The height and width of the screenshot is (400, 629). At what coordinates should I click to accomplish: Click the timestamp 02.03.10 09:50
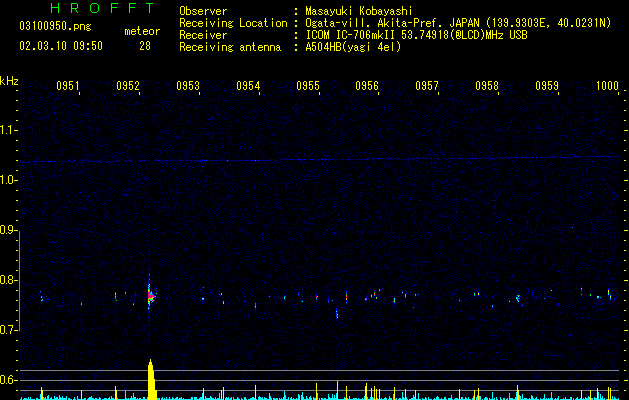tap(61, 46)
